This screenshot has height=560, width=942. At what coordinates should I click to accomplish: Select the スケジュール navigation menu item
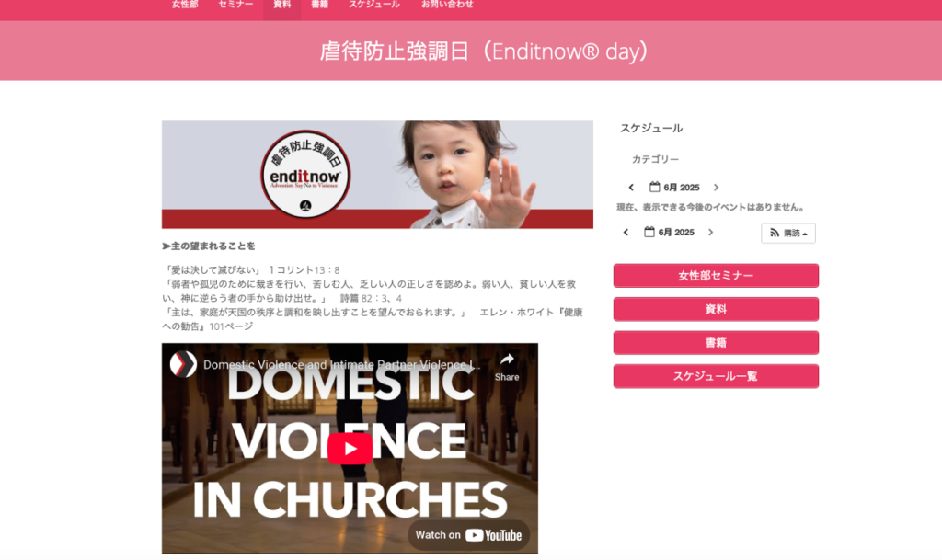(373, 5)
